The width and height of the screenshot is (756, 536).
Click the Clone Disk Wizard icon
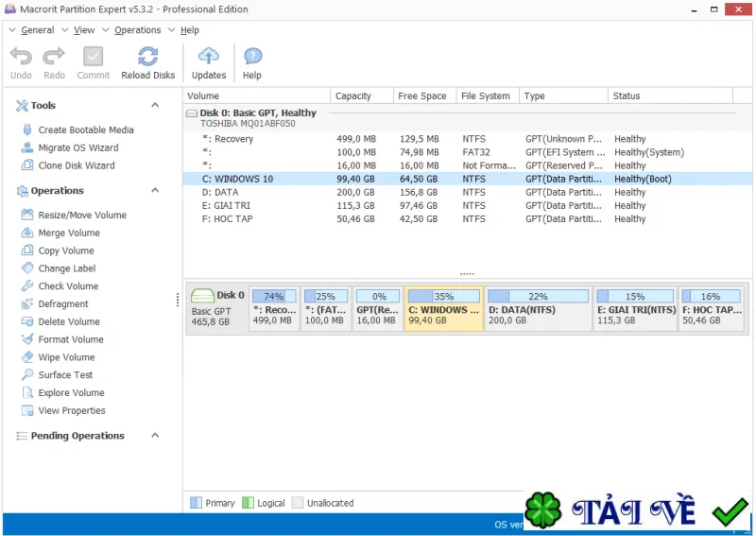(27, 165)
